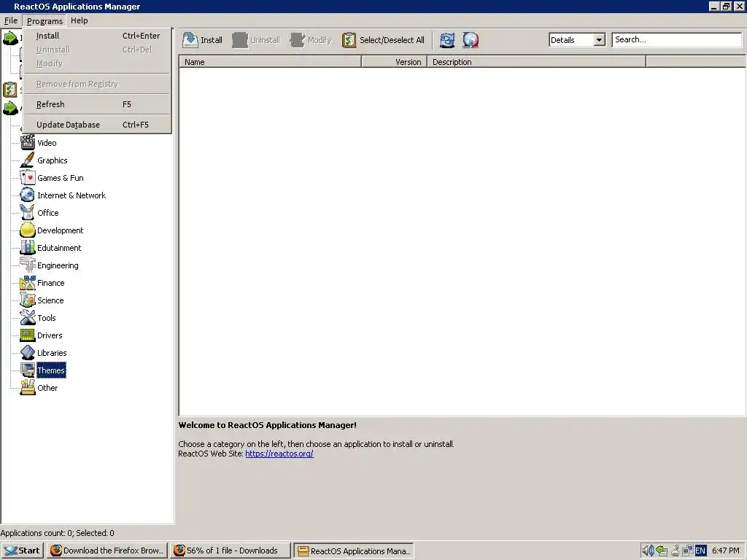Select the Libraries category icon

(28, 352)
